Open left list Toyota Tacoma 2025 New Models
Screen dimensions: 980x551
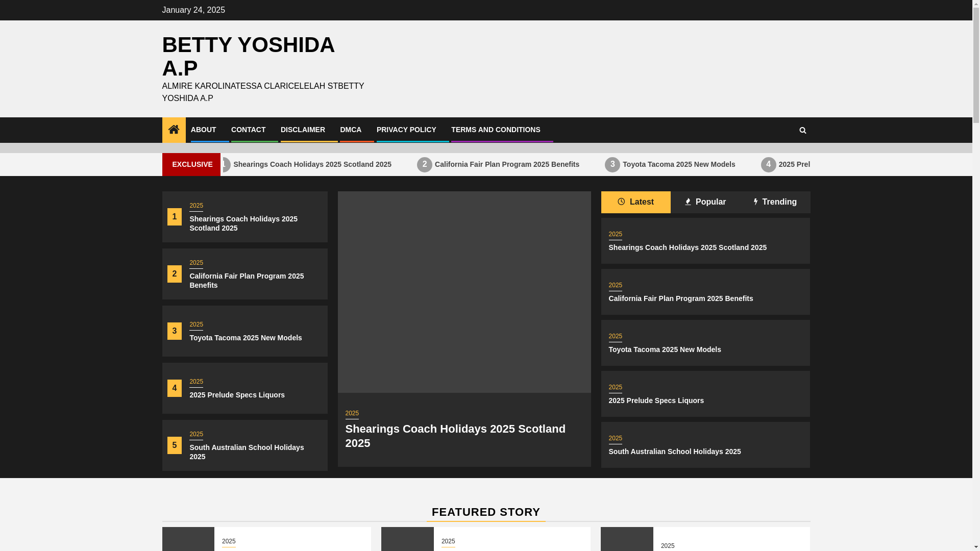tap(246, 338)
